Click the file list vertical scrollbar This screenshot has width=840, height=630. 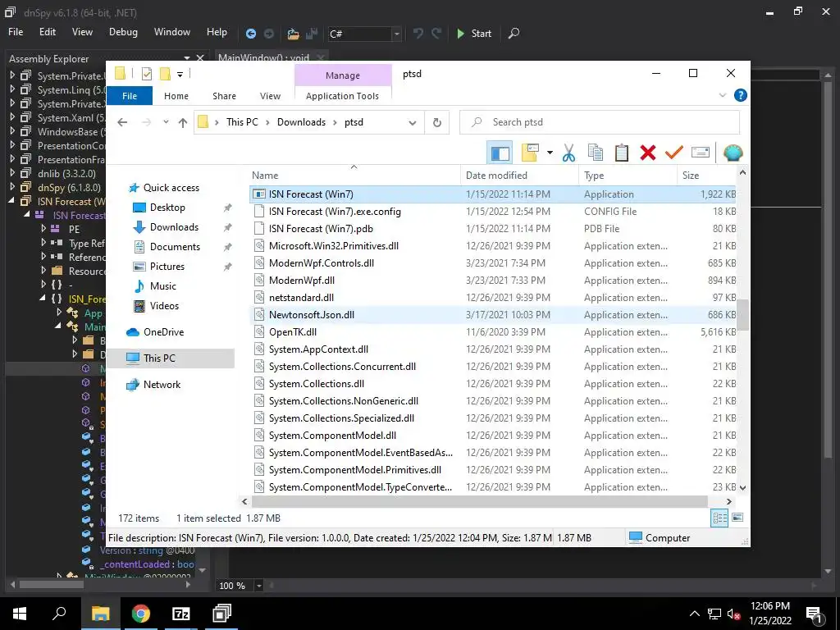(x=742, y=314)
